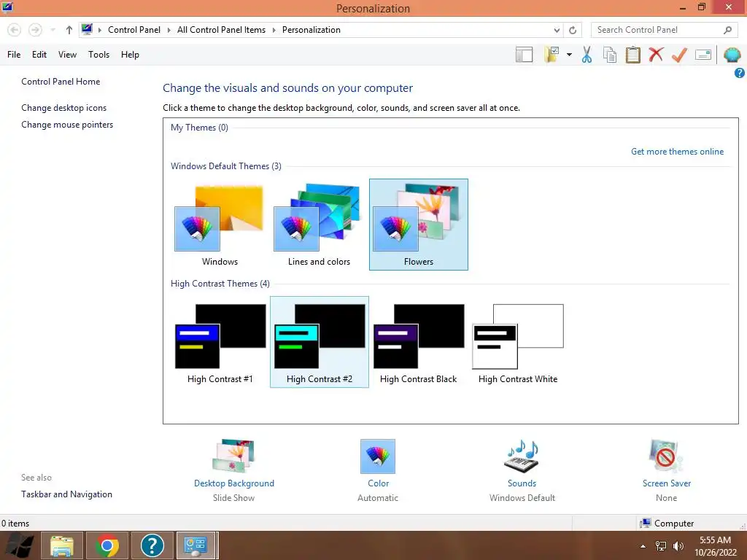Click the volume speaker tray icon
Viewport: 747px width, 560px height.
678,546
